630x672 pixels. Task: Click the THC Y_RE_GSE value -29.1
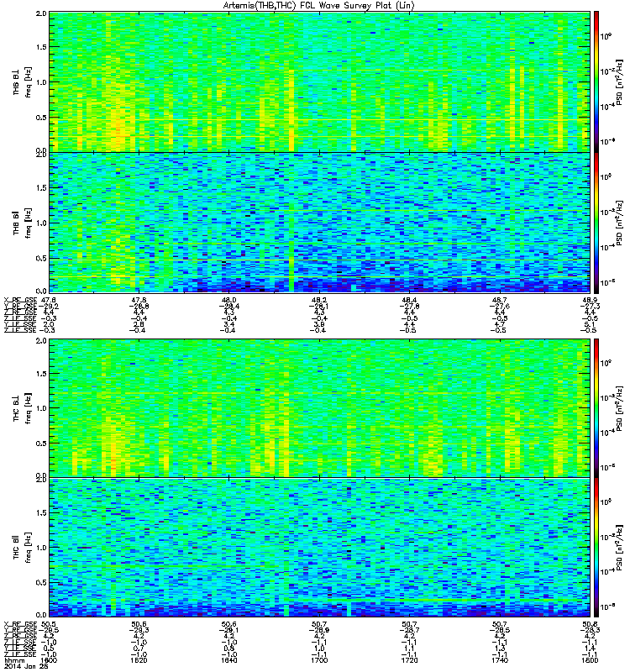[228, 630]
